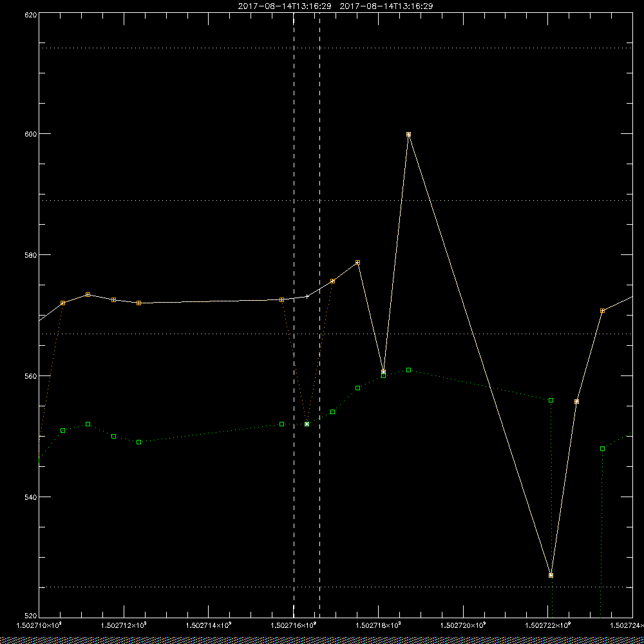Click the y-axis label 600
Screen dimensions: 644x644
pyautogui.click(x=31, y=134)
